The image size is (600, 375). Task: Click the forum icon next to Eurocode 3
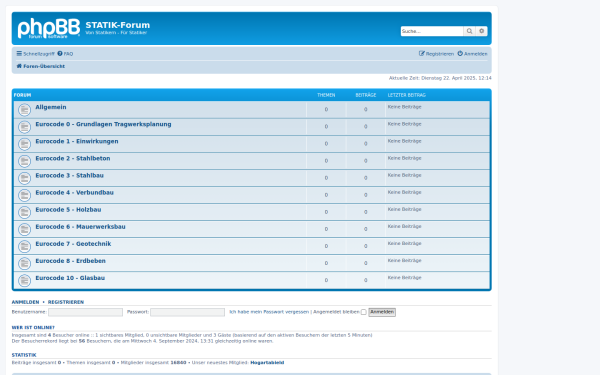24,178
